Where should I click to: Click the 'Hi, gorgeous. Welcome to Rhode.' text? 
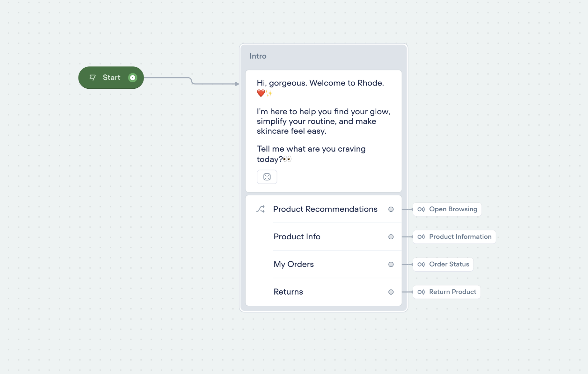pos(320,83)
